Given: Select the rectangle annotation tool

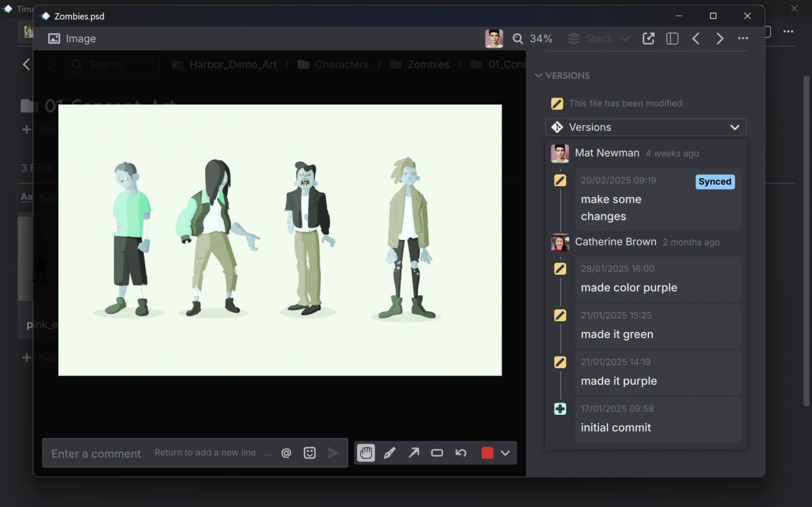Looking at the screenshot, I should (437, 453).
